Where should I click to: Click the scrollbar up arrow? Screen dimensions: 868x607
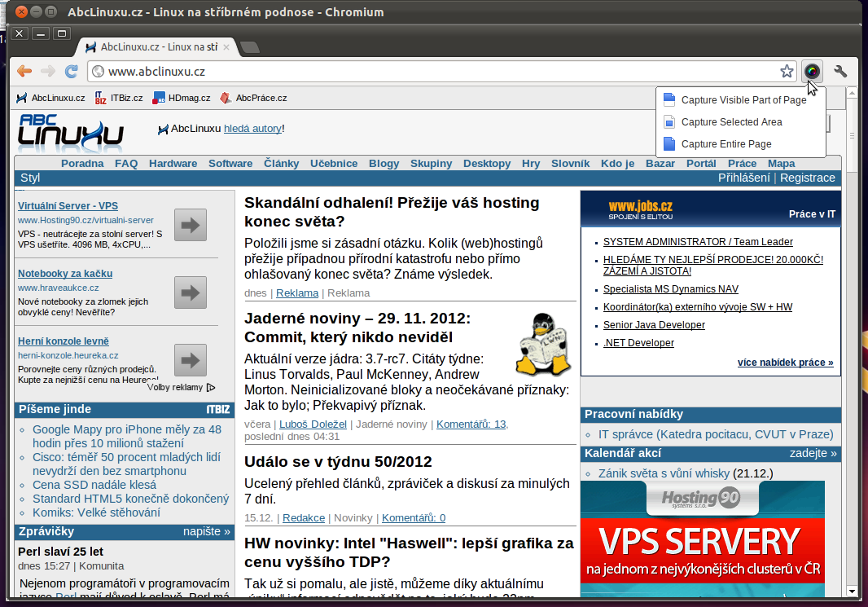coord(852,93)
